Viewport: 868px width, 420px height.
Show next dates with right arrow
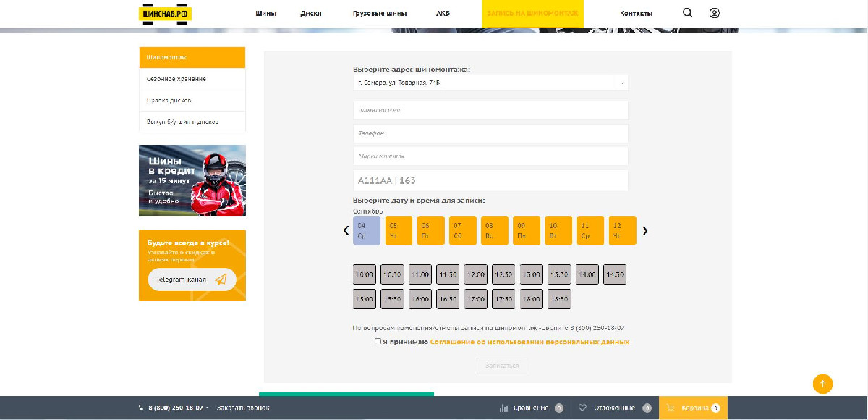coord(644,230)
